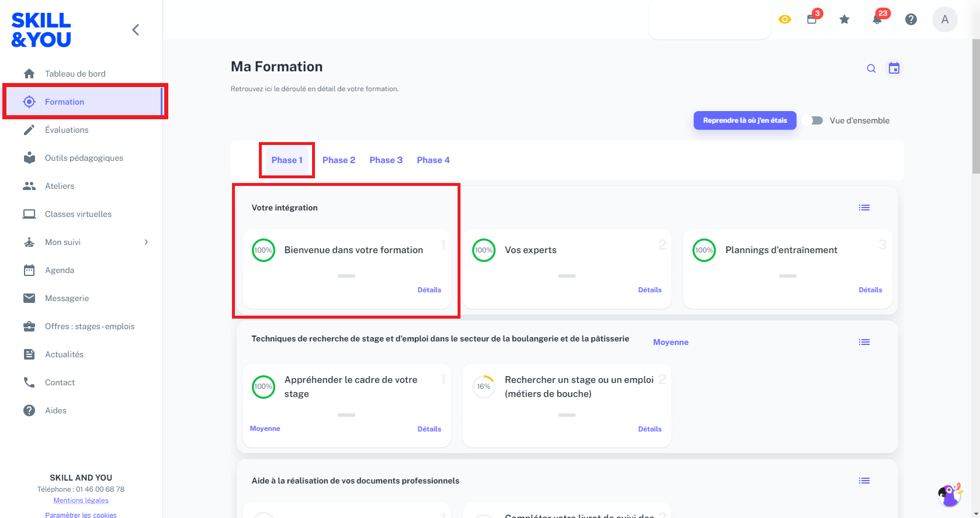Click 16% progress ring of Rechercher un stage
Viewport: 980px width, 518px height.
pyautogui.click(x=484, y=386)
